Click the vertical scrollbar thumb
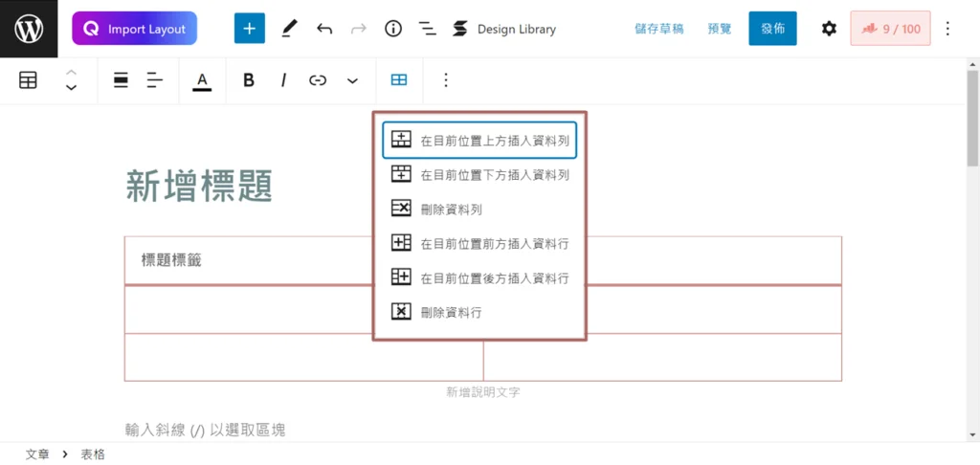Screen dimensions: 980x465 [972, 118]
